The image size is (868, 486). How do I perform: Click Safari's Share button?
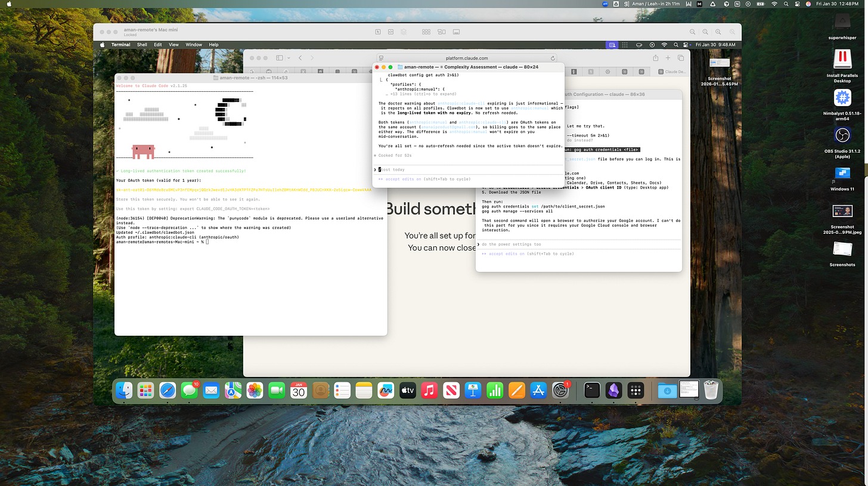tap(656, 58)
